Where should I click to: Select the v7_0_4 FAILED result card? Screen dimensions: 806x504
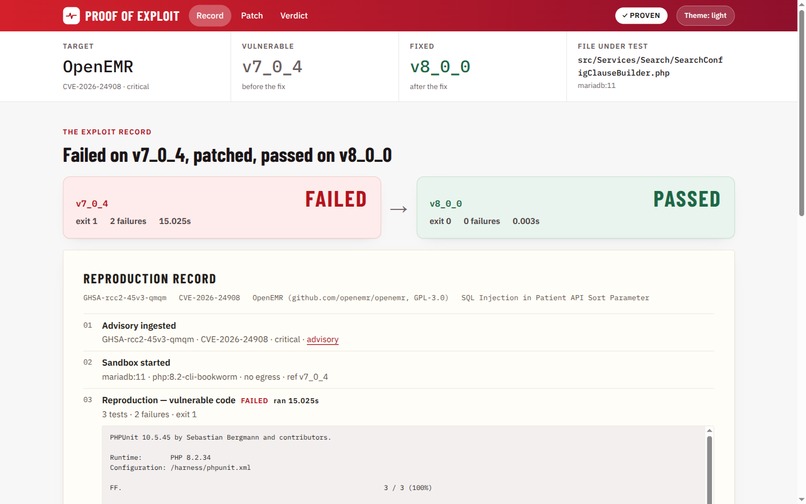click(222, 208)
